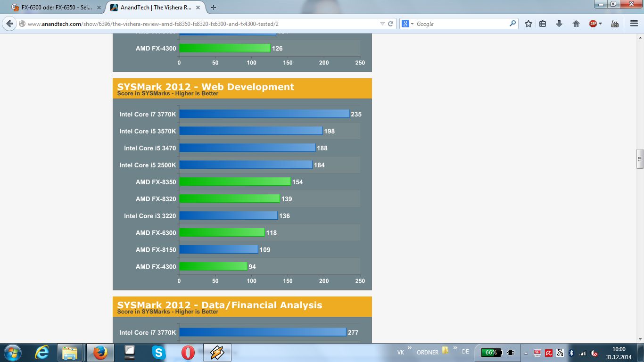Open the Downloads arrow icon
Image resolution: width=644 pixels, height=362 pixels.
559,24
